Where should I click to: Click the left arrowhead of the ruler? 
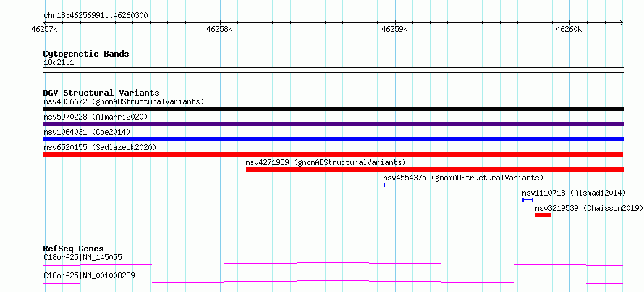click(x=45, y=22)
